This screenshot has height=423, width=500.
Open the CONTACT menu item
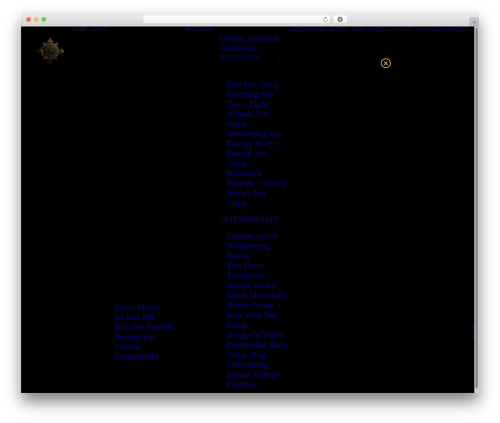pos(401,29)
